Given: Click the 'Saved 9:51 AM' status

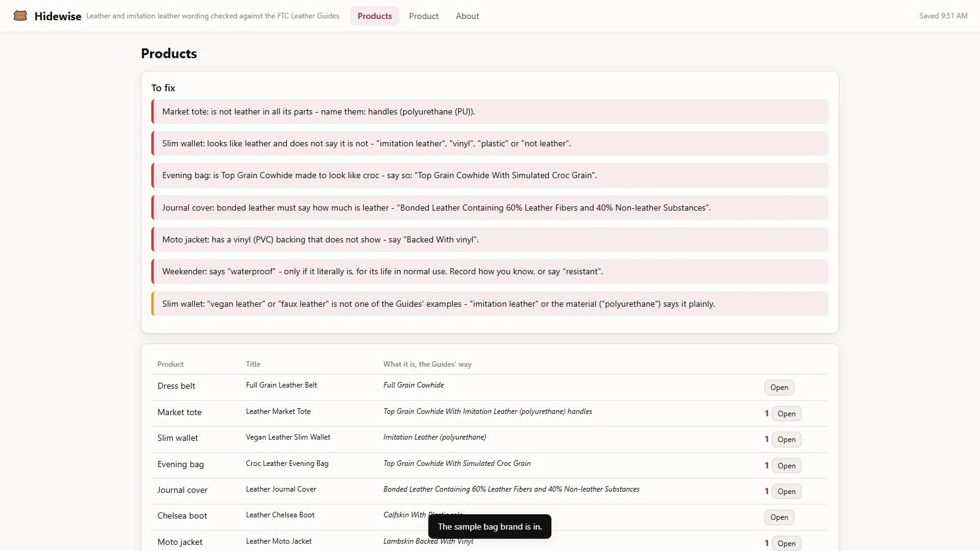Looking at the screenshot, I should click(943, 16).
